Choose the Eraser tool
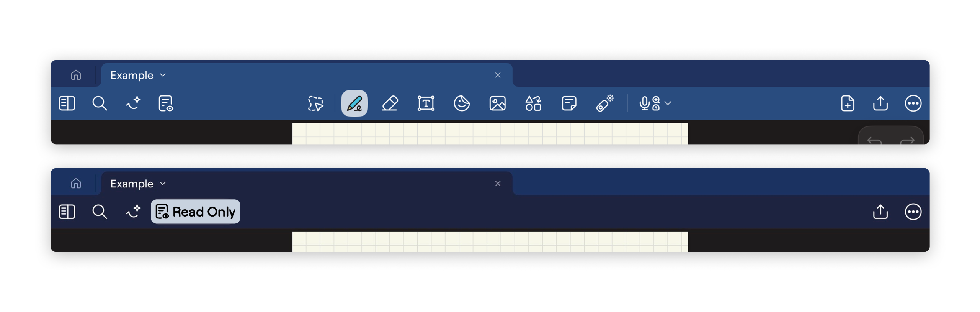The image size is (980, 312). pos(390,103)
